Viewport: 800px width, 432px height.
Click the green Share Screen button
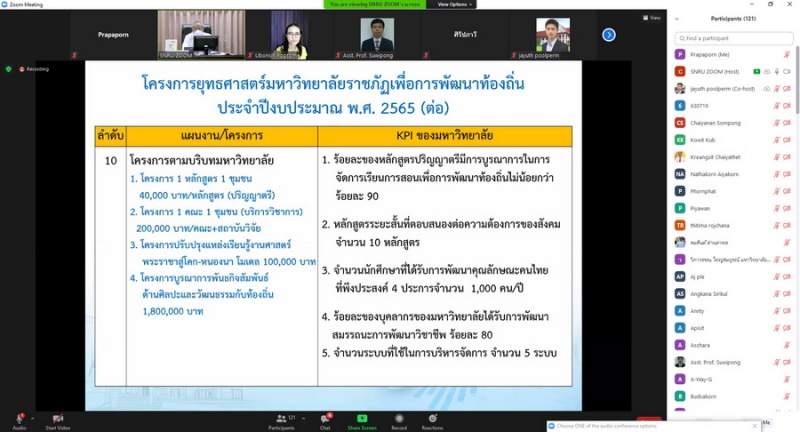pos(361,418)
